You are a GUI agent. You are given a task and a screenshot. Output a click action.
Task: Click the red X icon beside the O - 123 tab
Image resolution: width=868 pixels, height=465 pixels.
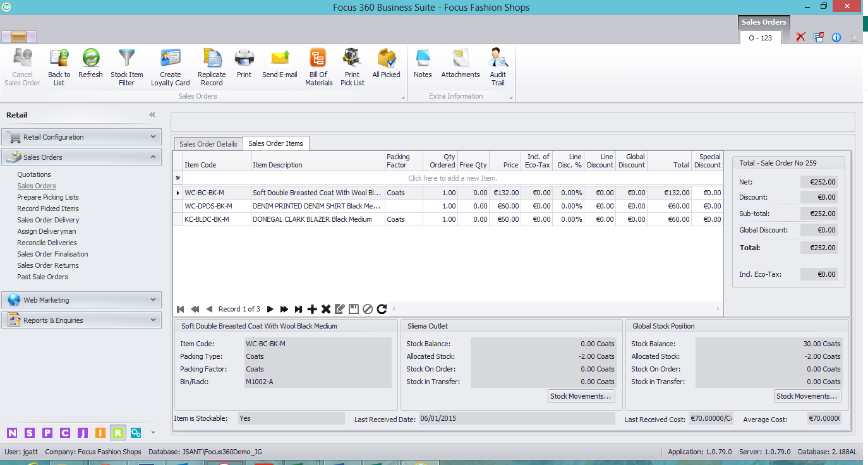(800, 37)
